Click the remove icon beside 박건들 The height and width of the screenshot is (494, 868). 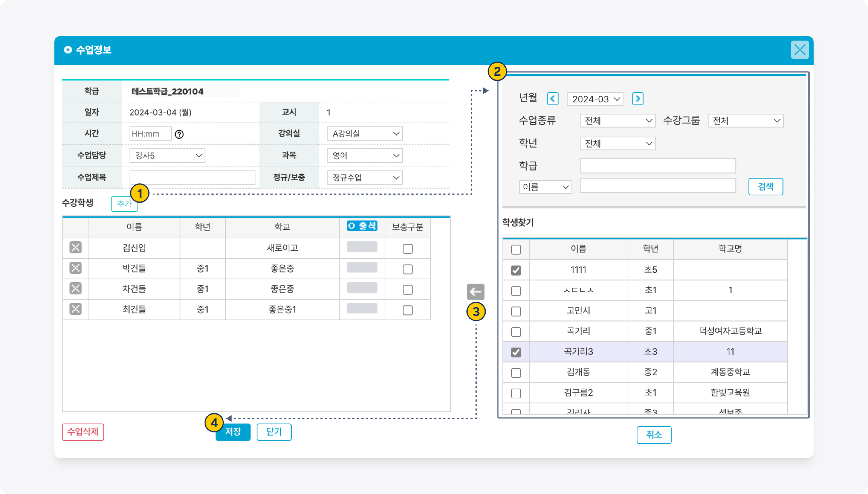click(75, 268)
